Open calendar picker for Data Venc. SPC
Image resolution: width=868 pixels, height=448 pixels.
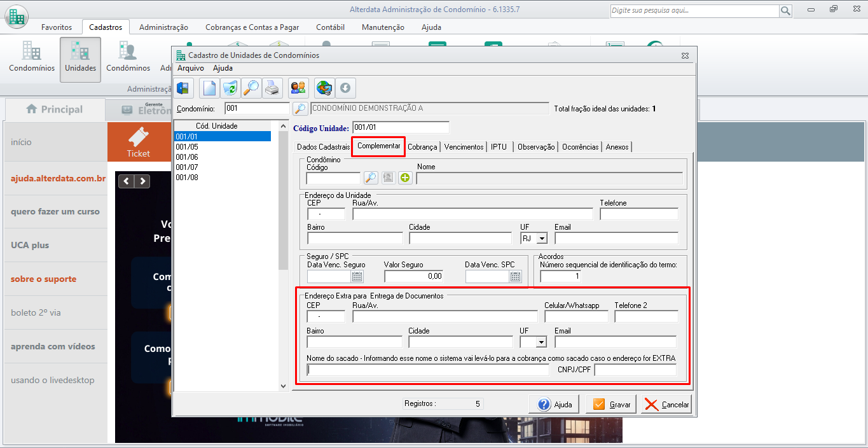(x=515, y=276)
